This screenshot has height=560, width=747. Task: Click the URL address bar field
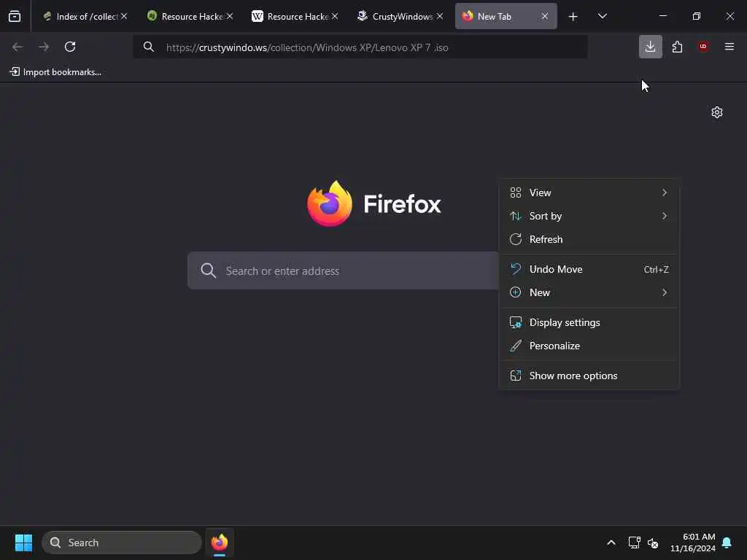(360, 47)
